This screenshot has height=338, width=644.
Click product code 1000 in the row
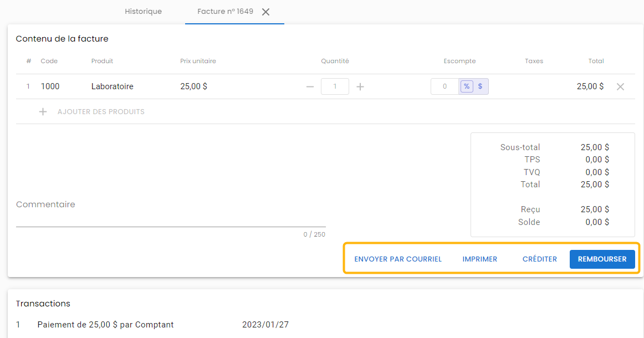(x=50, y=86)
